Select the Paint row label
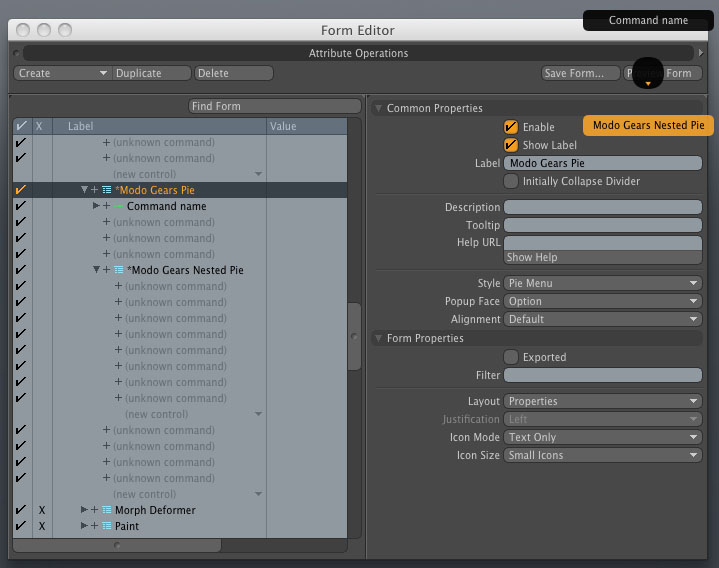719x568 pixels. 127,526
